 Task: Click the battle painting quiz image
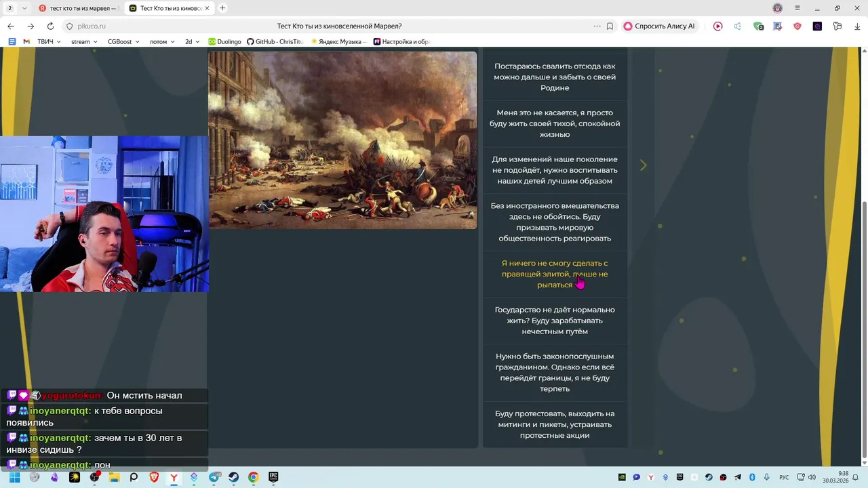(x=342, y=140)
